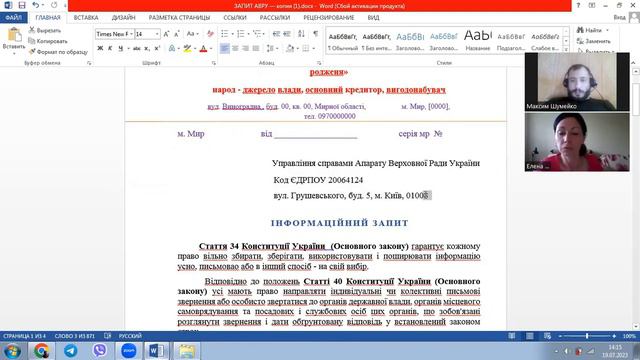Screen dimensions: 640x360
Task: Save the document with the floppy-disk icon
Action: [x=22, y=5]
